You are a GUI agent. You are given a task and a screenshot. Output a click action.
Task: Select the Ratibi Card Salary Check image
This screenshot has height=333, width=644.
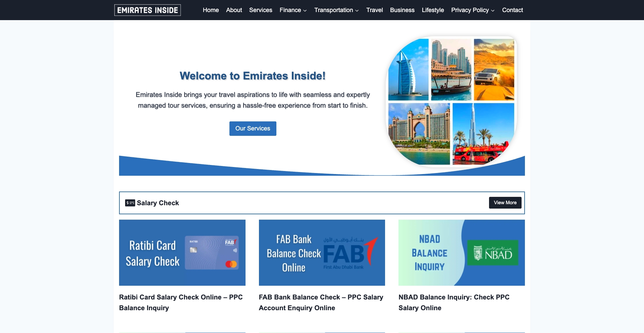pos(182,253)
